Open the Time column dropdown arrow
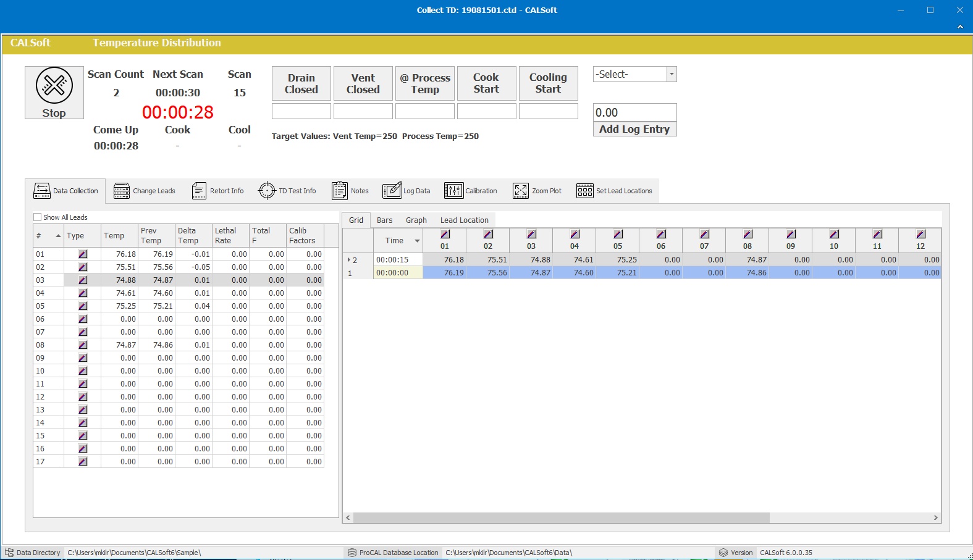The image size is (973, 560). (x=417, y=241)
